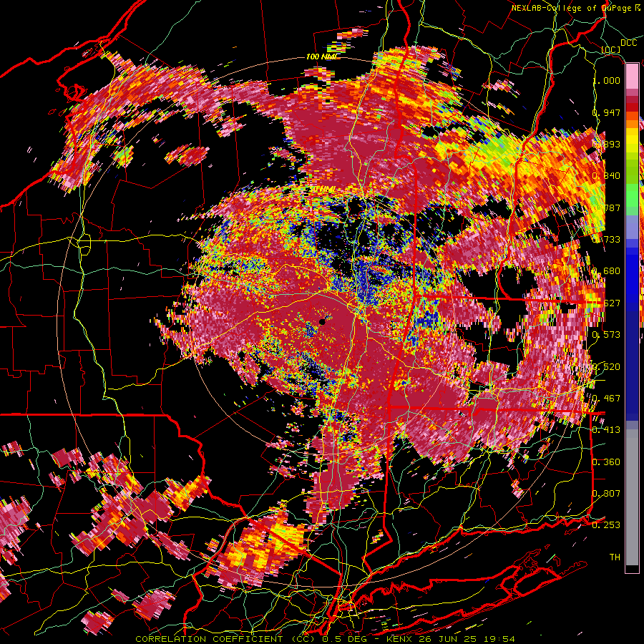The image size is (644, 644).
Task: Click the TH label under the scale
Action: (615, 557)
